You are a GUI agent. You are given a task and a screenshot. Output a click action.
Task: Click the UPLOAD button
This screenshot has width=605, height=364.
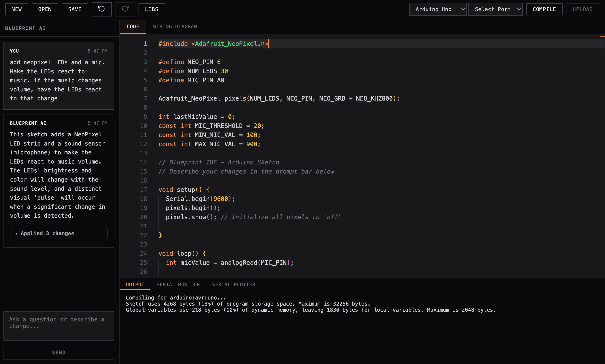[582, 9]
